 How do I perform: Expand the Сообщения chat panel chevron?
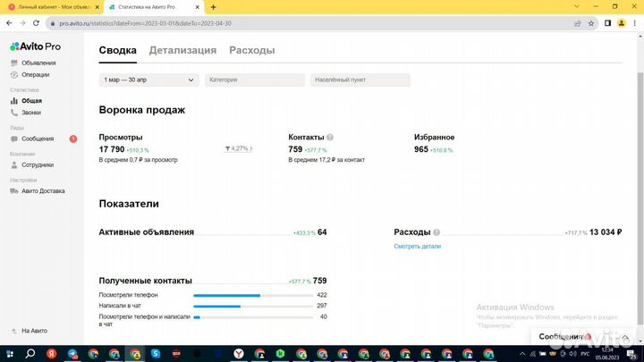625,337
